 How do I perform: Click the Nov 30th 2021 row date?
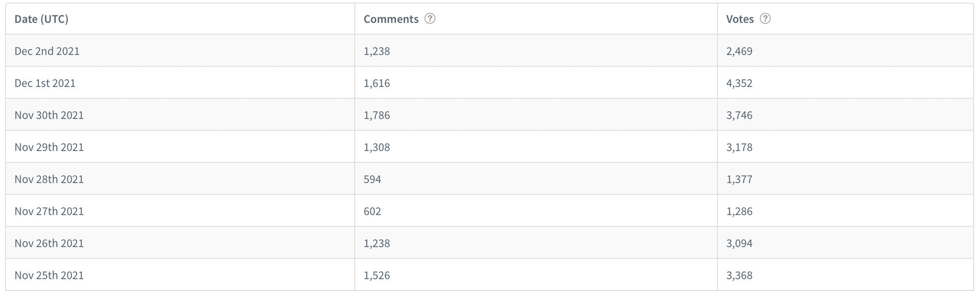[49, 115]
